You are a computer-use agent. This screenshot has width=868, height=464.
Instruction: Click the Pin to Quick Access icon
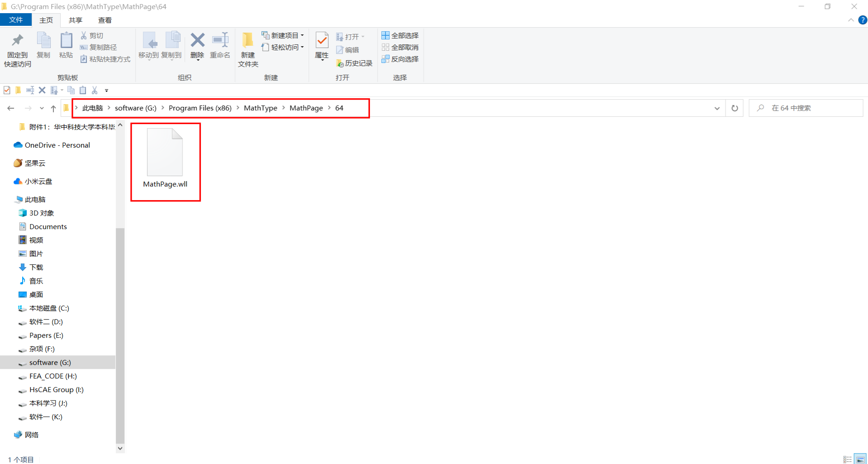pos(18,41)
